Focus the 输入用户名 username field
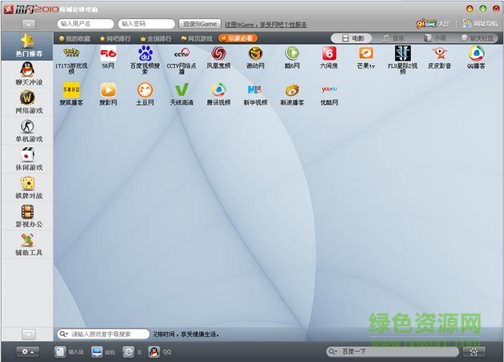The image size is (504, 362). click(85, 24)
